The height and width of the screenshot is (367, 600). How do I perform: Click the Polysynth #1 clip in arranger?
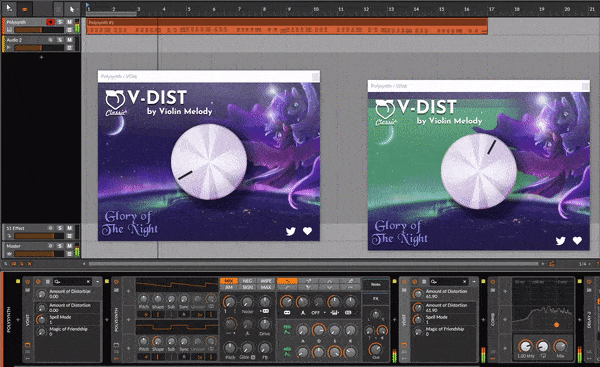coord(287,26)
